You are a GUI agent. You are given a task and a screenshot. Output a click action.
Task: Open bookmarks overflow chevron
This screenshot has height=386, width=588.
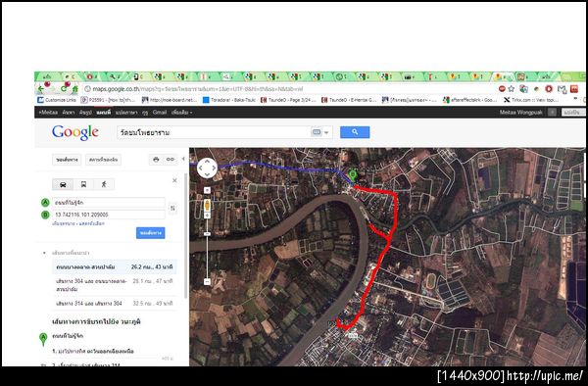pyautogui.click(x=575, y=99)
